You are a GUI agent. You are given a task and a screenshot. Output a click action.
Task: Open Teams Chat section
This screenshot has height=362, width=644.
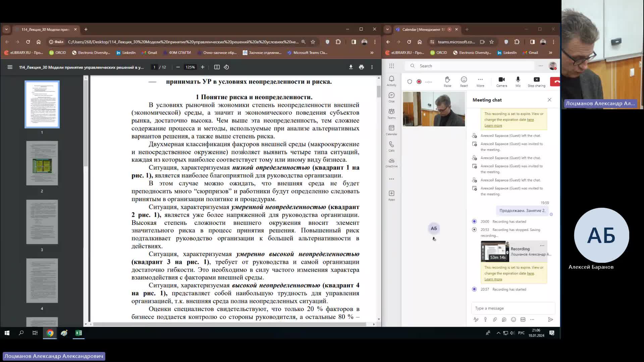391,97
